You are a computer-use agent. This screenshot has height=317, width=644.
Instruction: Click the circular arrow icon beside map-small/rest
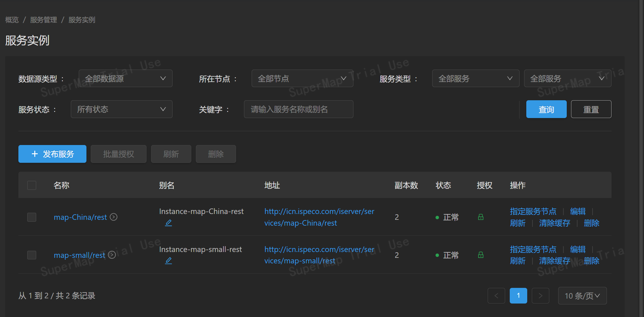pos(112,255)
